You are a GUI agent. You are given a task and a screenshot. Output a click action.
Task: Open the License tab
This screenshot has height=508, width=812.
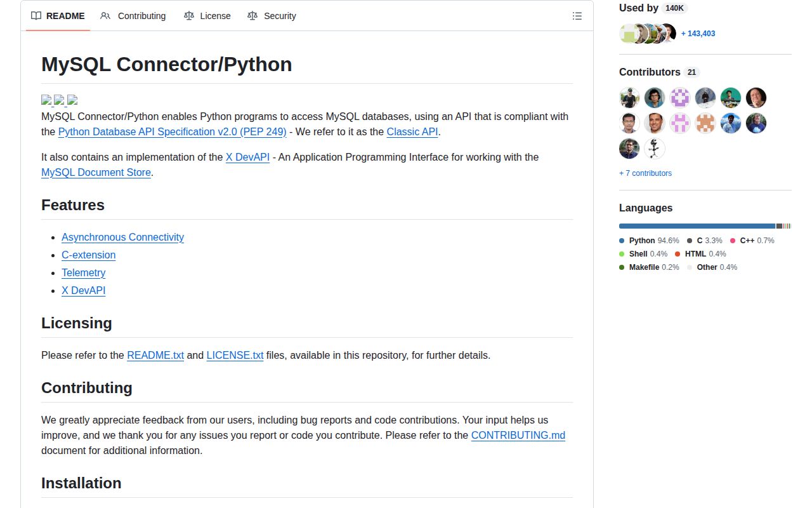point(207,16)
